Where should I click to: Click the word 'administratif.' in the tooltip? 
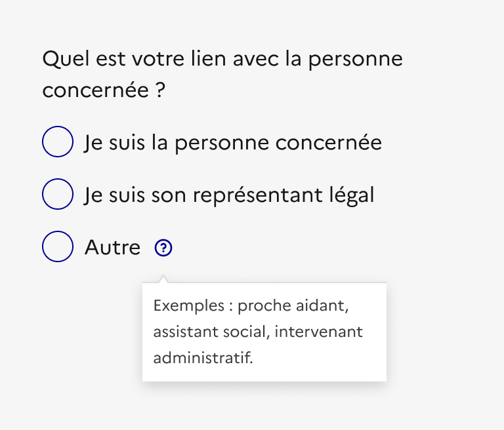point(202,358)
